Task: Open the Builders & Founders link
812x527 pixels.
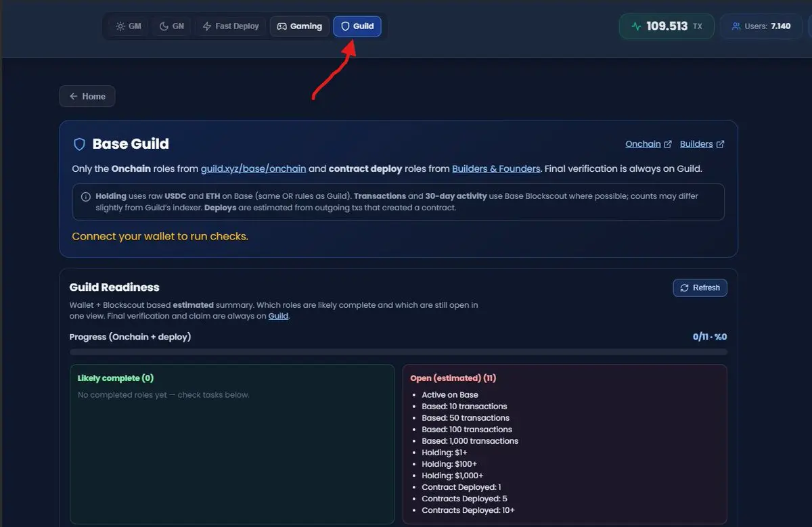Action: (x=496, y=168)
